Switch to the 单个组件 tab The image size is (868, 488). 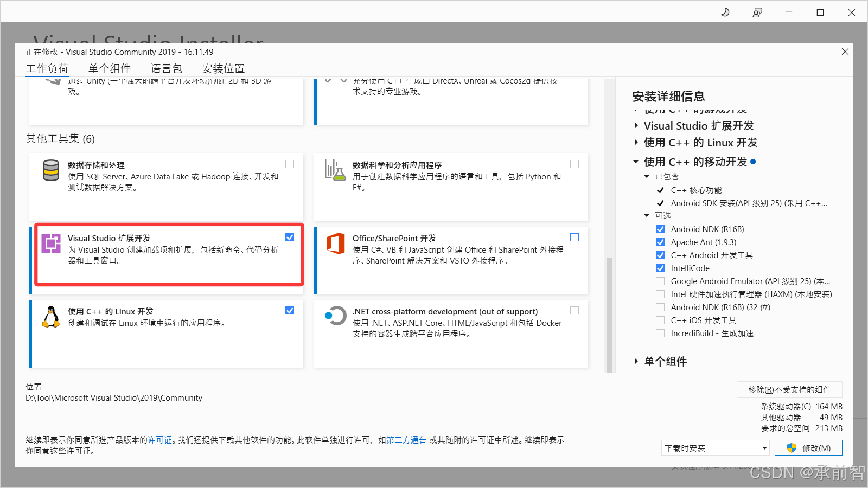coord(110,68)
